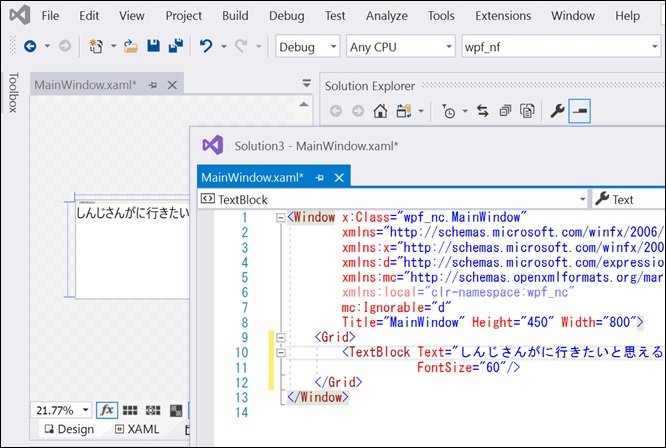Screen dimensions: 666x448
Task: Click the Redo icon
Action: click(x=241, y=46)
